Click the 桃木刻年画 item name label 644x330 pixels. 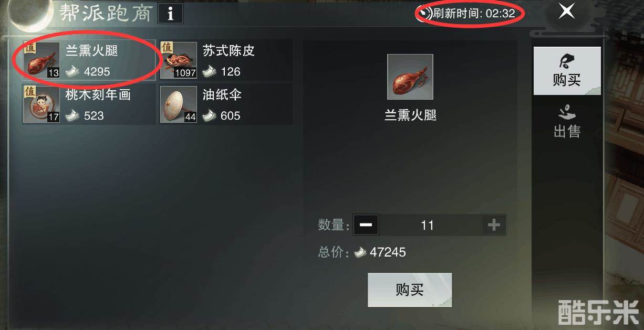pos(98,94)
